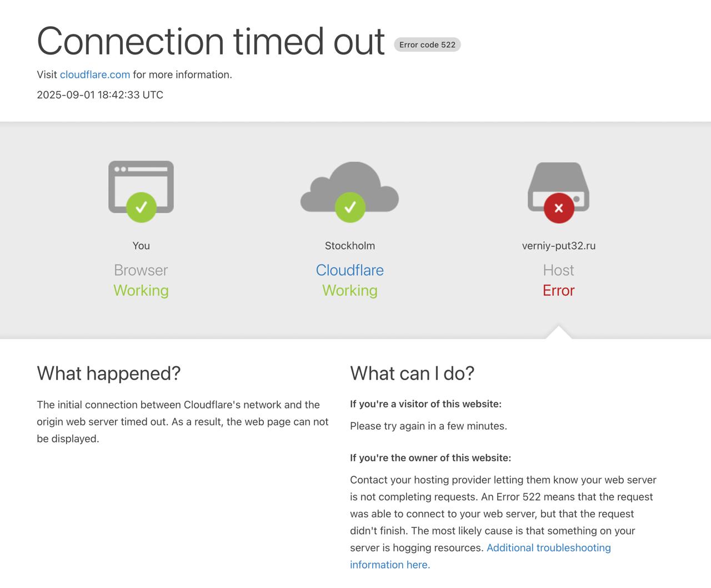Click red X error badge on host
The width and height of the screenshot is (711, 588).
[559, 208]
